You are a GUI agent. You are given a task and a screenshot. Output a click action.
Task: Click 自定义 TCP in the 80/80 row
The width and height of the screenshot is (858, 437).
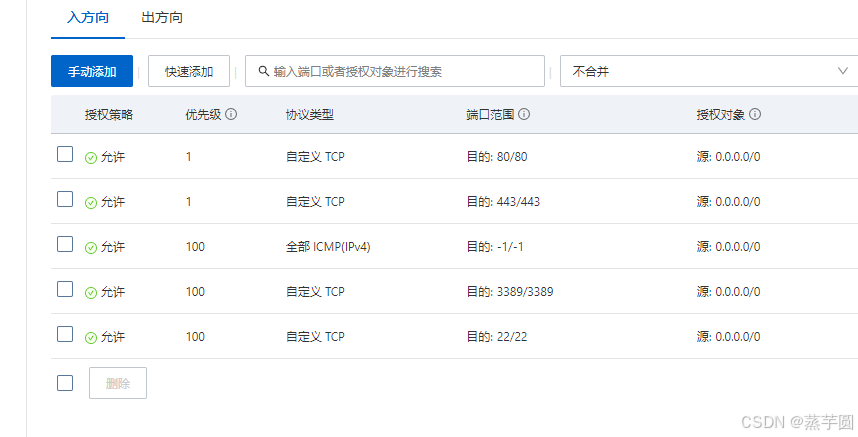click(315, 157)
